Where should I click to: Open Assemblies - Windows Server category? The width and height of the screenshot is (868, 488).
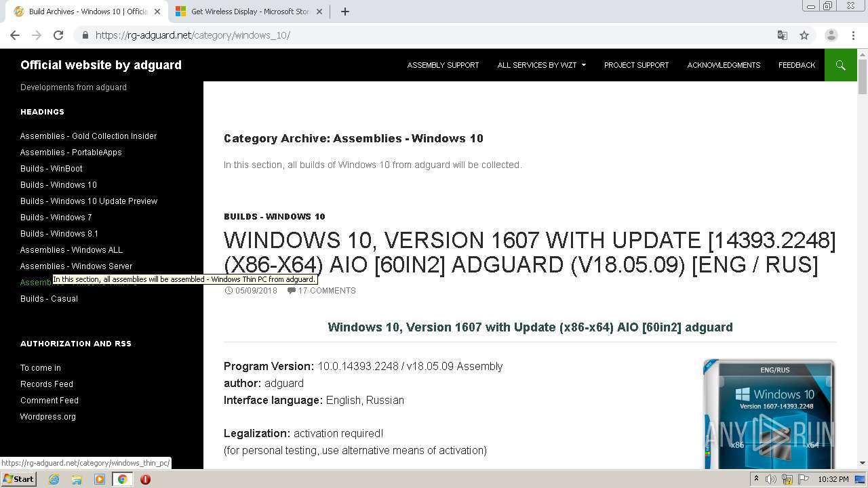pos(76,266)
